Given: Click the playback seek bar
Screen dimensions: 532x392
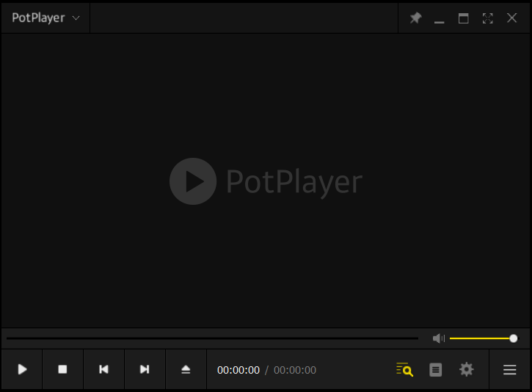Looking at the screenshot, I should (212, 338).
